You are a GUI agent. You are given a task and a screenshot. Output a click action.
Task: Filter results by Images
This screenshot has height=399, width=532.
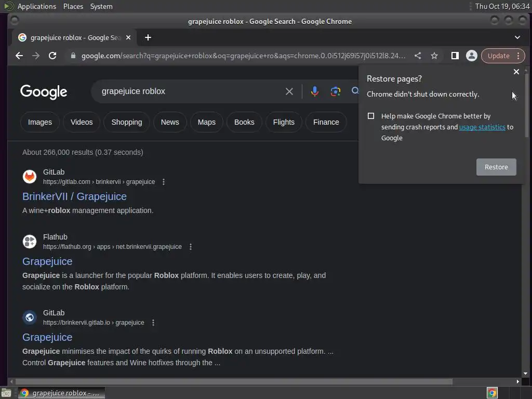tap(39, 122)
